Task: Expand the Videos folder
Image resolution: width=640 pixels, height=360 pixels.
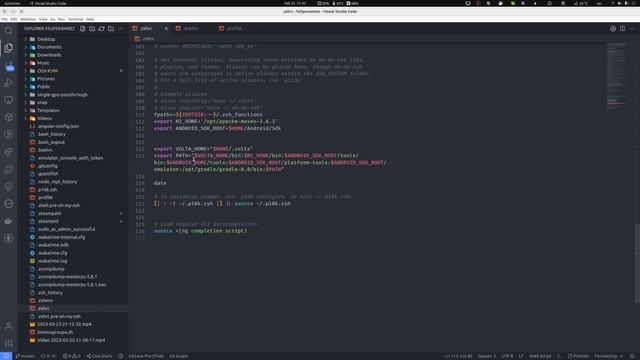Action: coord(44,118)
